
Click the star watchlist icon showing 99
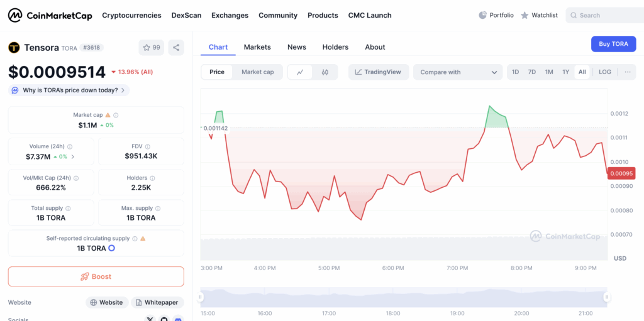coord(152,47)
